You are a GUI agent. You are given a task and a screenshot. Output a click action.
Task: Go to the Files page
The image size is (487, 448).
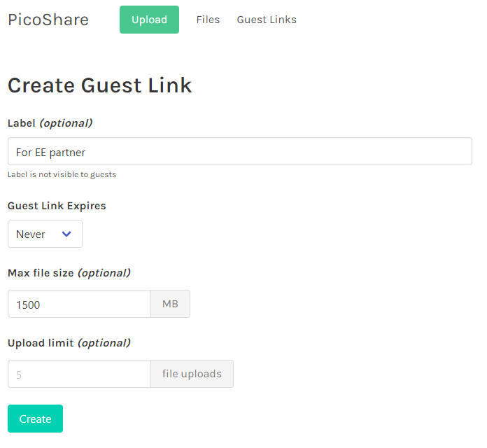208,20
